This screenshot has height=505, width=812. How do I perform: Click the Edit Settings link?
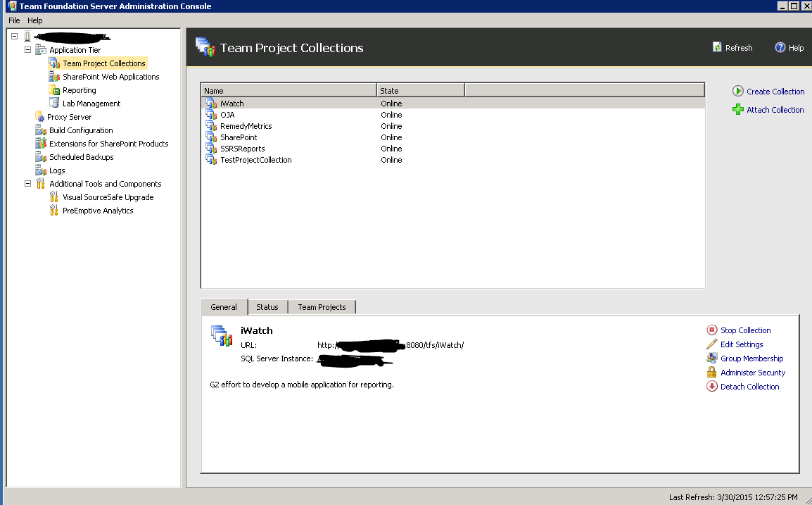click(742, 344)
